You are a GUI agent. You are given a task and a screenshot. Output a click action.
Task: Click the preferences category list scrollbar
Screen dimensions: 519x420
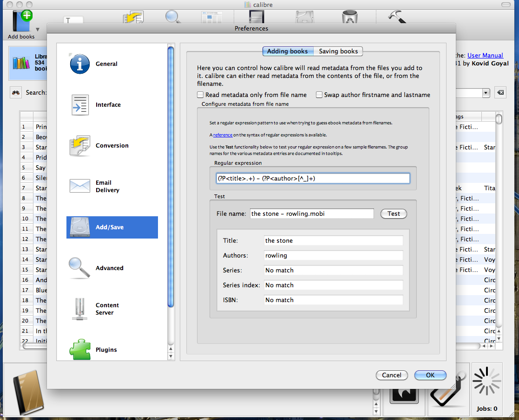tap(171, 177)
